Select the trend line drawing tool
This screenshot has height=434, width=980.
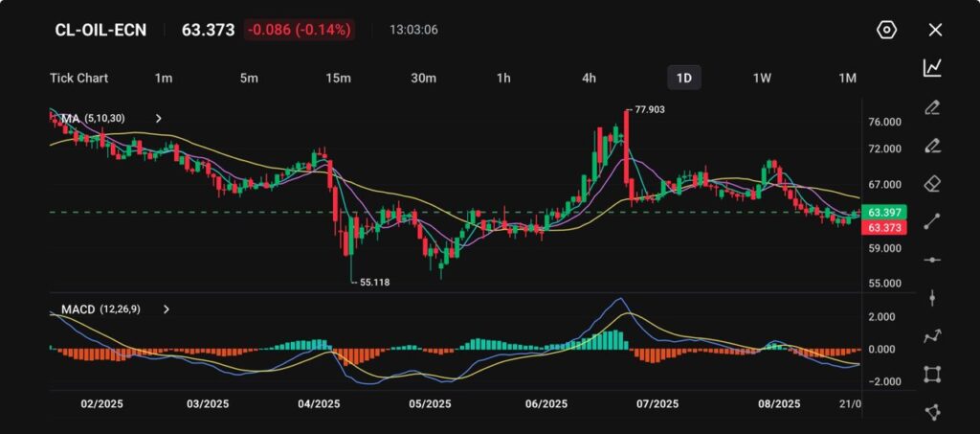(x=932, y=221)
